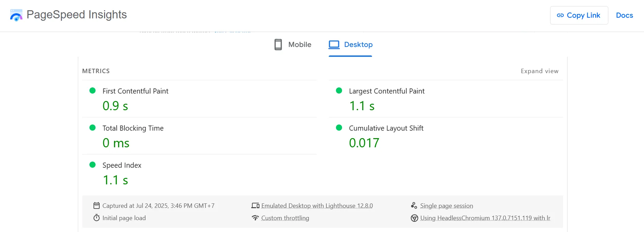
Task: Click the link icon inside Copy Link
Action: pyautogui.click(x=560, y=15)
